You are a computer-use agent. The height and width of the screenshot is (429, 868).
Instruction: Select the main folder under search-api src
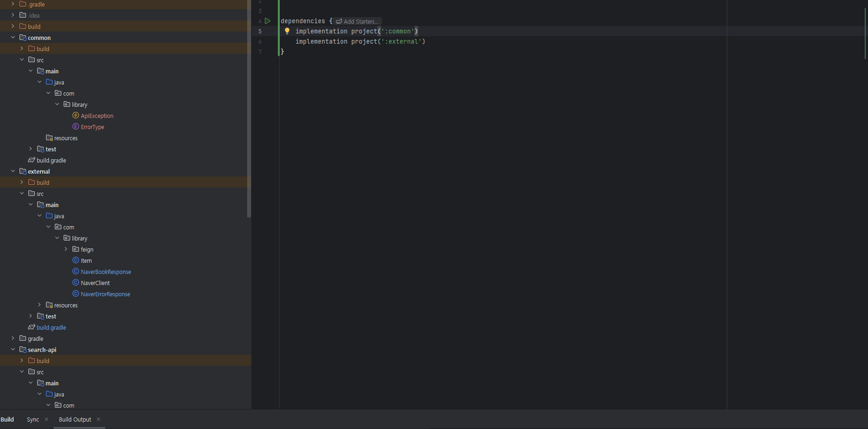coord(52,383)
